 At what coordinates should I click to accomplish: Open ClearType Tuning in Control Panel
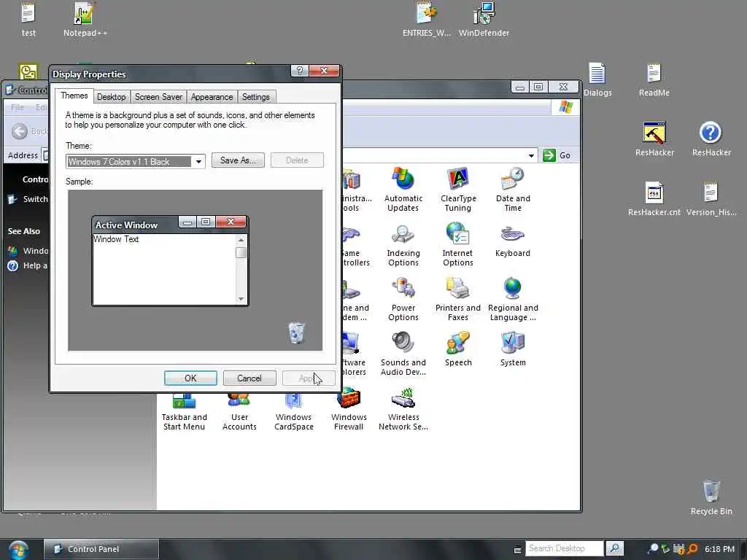(x=458, y=190)
